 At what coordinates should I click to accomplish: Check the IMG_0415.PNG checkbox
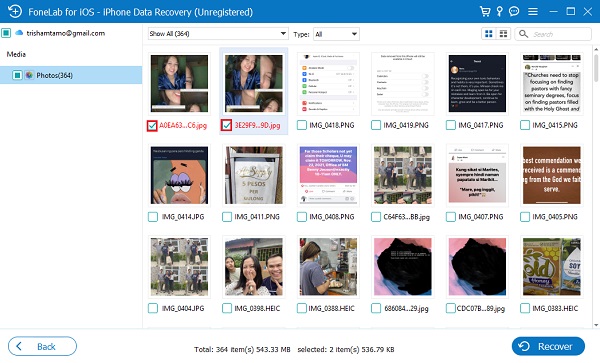tap(525, 125)
